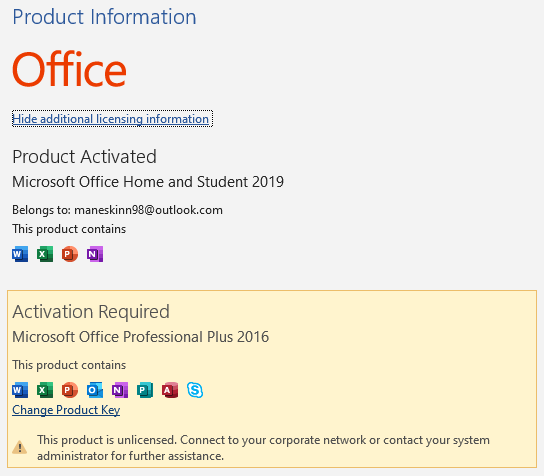Screen dimensions: 544x476
Task: Click the Skype for Business icon
Action: pos(195,390)
